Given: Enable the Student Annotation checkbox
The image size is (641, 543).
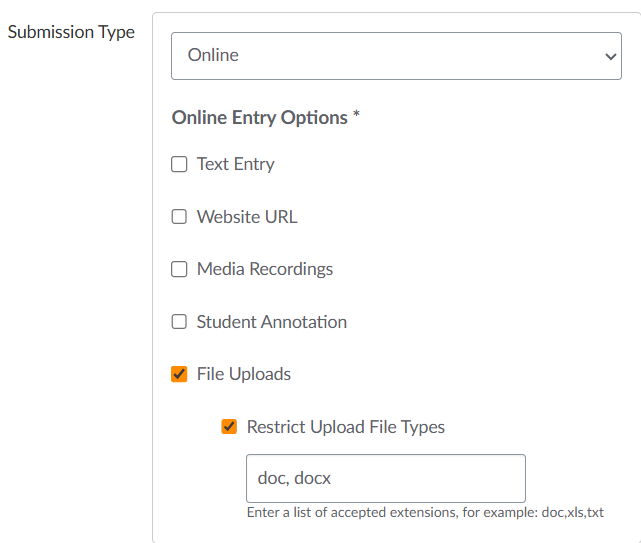Looking at the screenshot, I should click(180, 322).
